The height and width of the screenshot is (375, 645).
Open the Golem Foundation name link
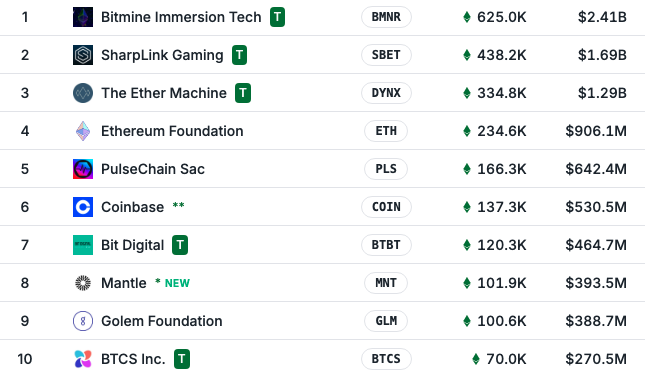click(162, 321)
